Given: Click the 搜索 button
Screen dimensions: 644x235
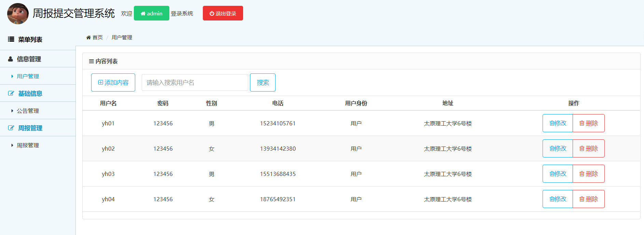Looking at the screenshot, I should (x=263, y=83).
